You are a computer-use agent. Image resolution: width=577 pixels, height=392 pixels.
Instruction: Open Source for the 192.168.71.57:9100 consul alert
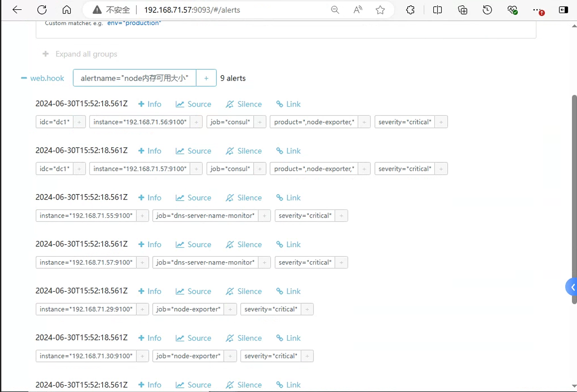coord(194,151)
